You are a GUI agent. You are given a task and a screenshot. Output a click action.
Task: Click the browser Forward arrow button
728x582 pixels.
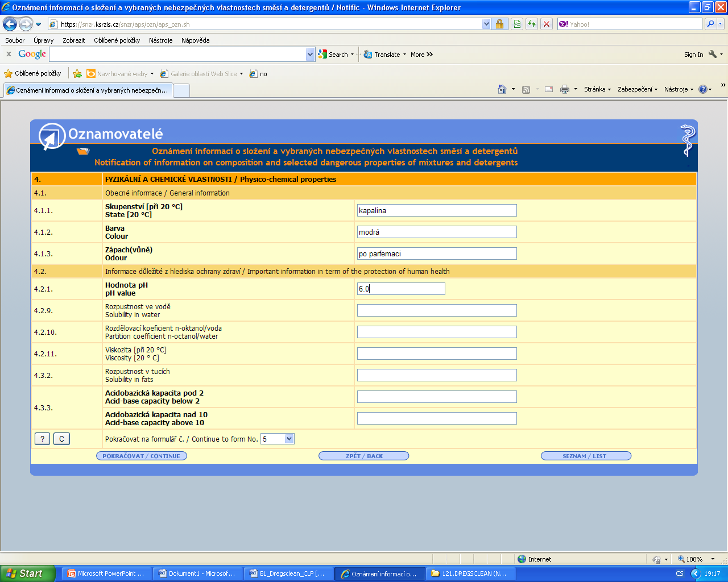point(26,24)
